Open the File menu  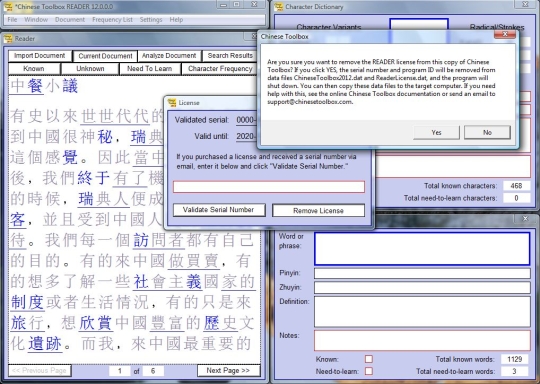12,20
